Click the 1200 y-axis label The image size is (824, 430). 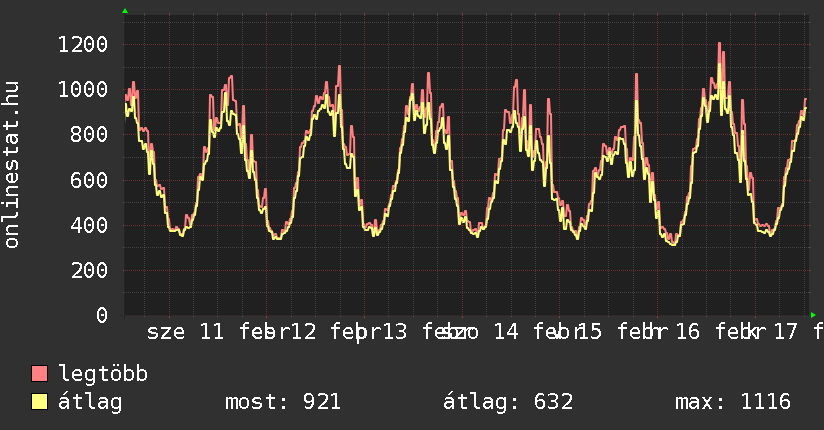(x=83, y=44)
